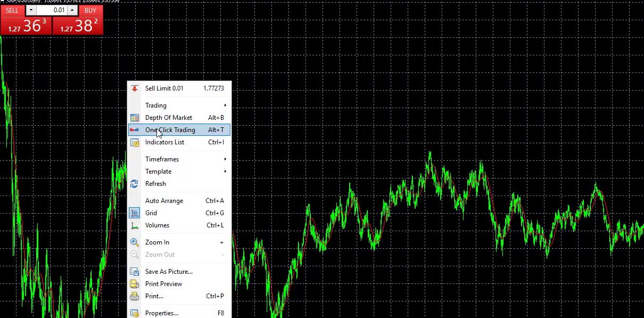Click the Save As Picture icon
The image size is (644, 318).
click(x=135, y=272)
